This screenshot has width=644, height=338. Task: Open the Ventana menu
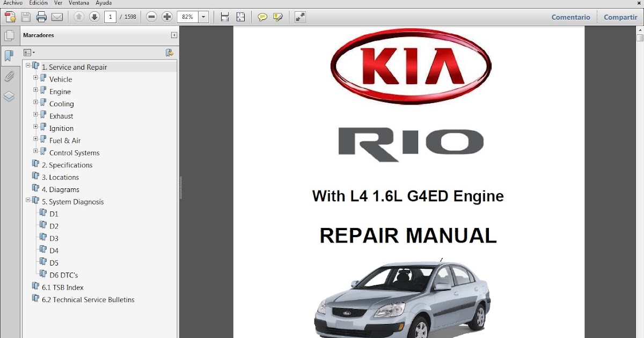79,3
